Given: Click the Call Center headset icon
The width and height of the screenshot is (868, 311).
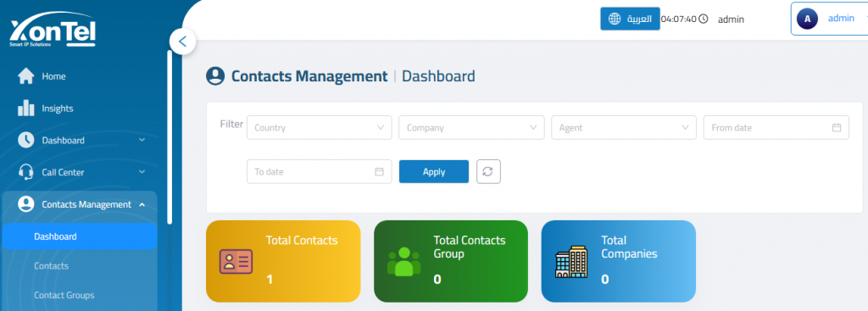Looking at the screenshot, I should point(26,172).
